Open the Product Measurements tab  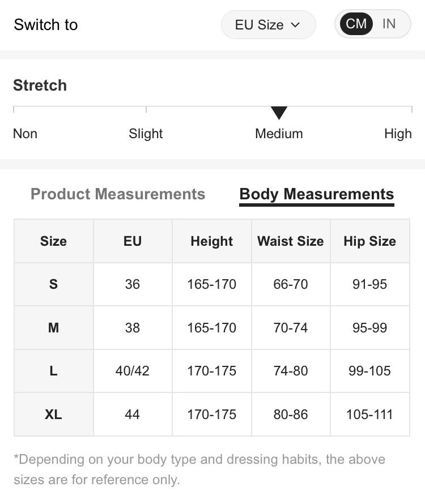pos(118,194)
